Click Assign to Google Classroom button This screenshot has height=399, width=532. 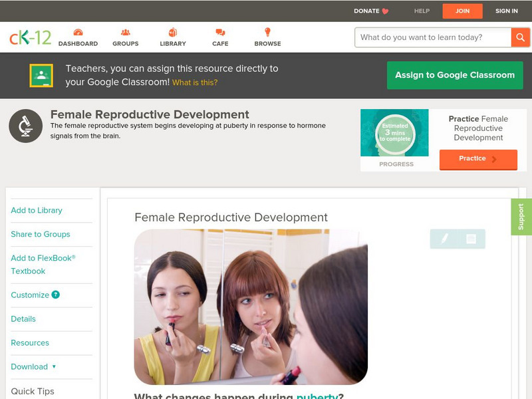click(455, 75)
